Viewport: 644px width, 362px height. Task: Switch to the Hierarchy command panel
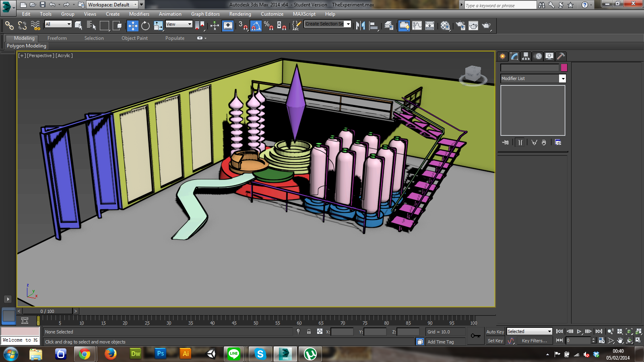[526, 56]
